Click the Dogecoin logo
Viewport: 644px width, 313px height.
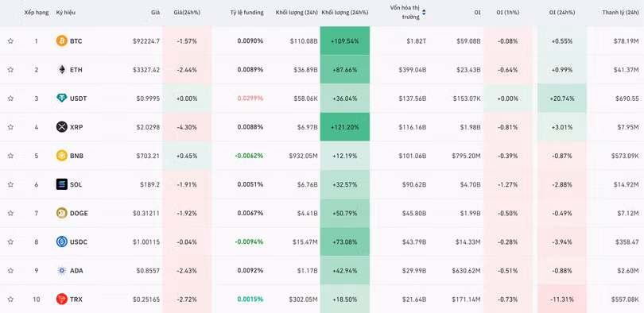click(61, 214)
